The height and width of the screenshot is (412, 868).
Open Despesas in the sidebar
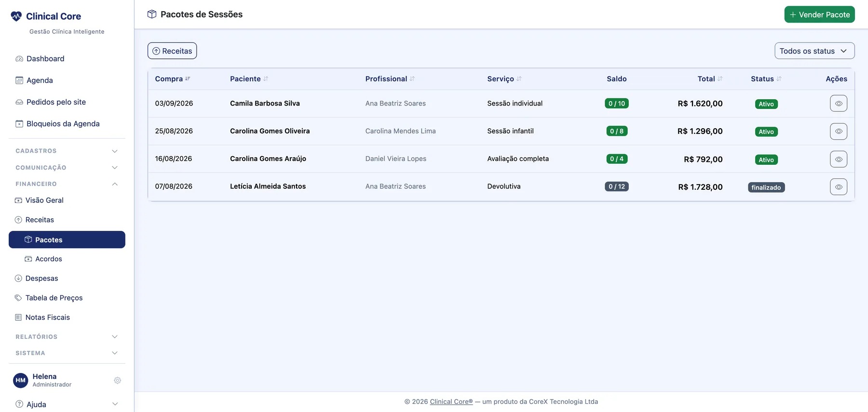[67, 279]
